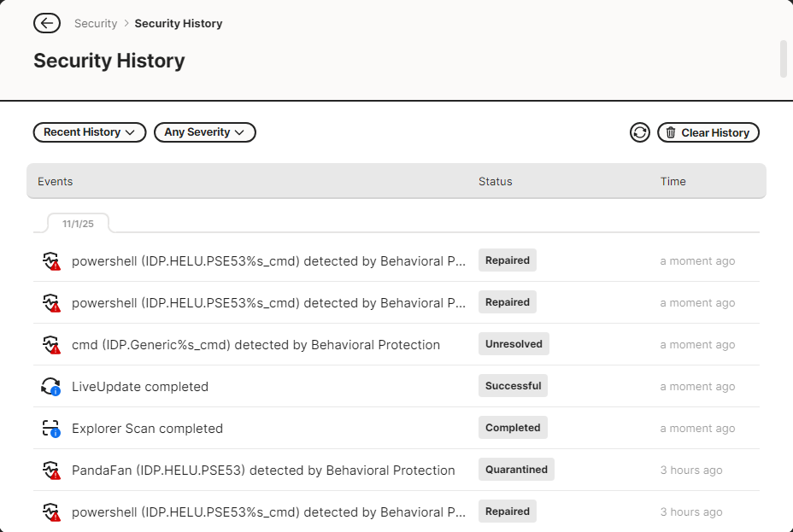Expand the Any Severity filter
793x532 pixels.
pos(204,132)
